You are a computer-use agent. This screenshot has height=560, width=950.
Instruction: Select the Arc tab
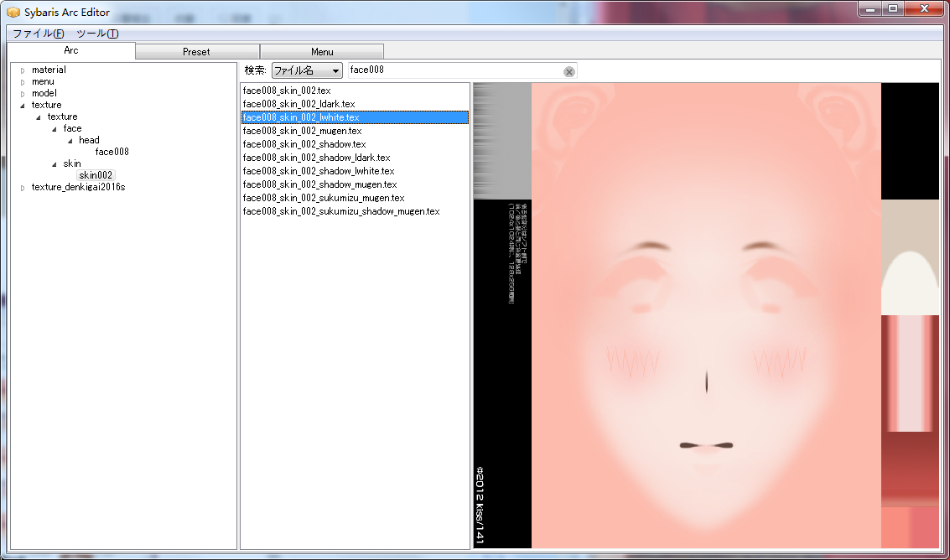pos(71,51)
